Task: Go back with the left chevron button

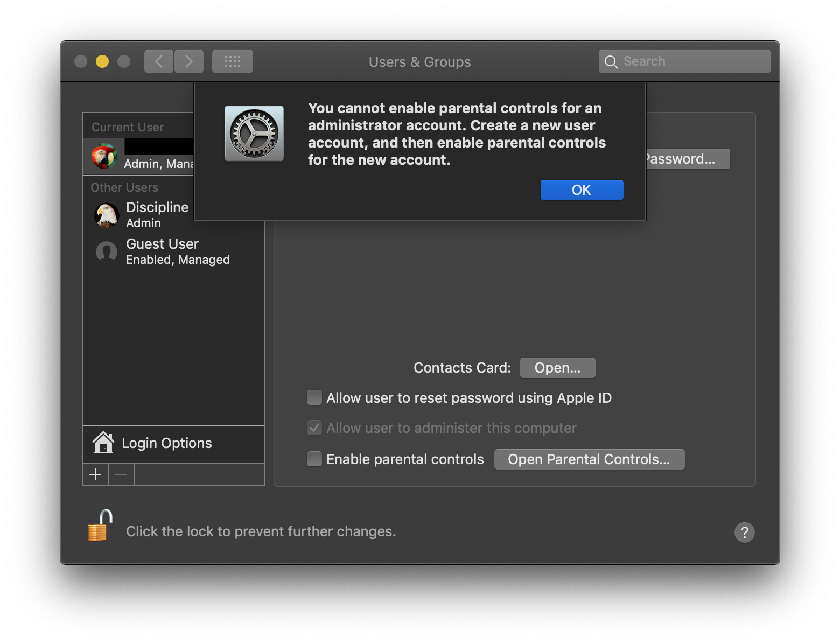Action: pyautogui.click(x=159, y=61)
